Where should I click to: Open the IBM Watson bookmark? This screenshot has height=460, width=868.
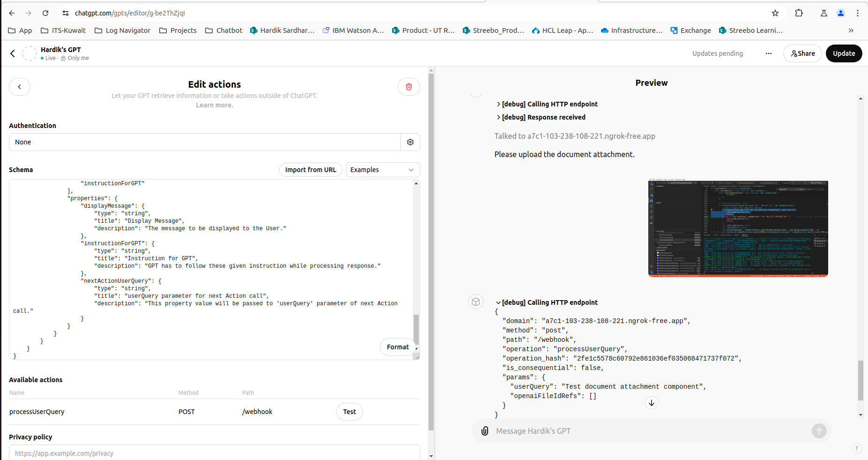[354, 30]
